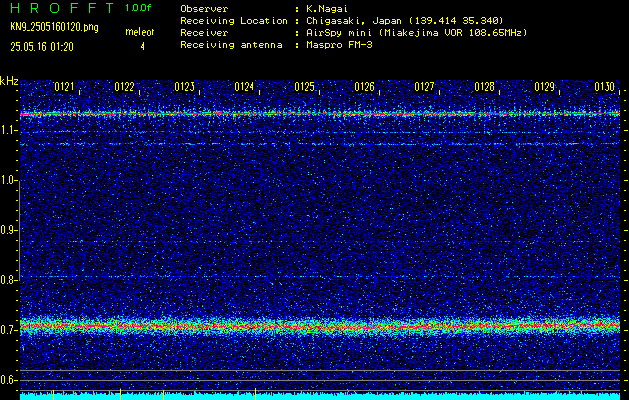This screenshot has width=629, height=400.
Task: Click the rightmost yellow meteor marker near 0124
Action: 256,394
